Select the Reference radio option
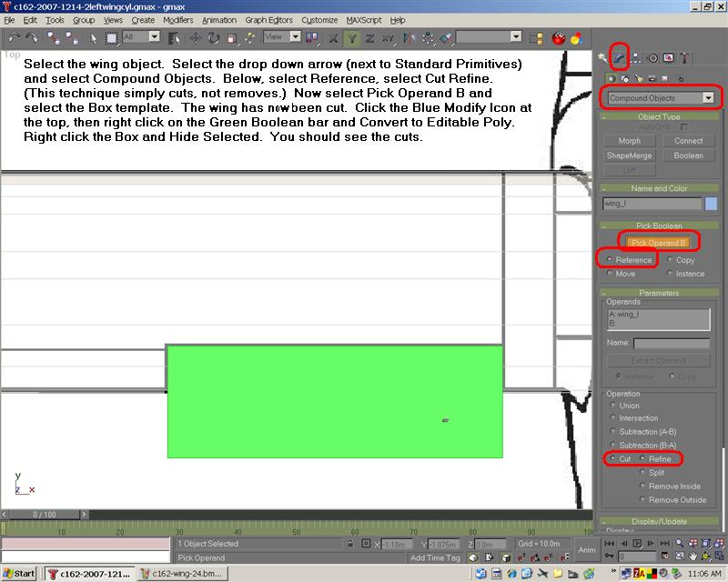Viewport: 728px width, 582px height. point(629,260)
